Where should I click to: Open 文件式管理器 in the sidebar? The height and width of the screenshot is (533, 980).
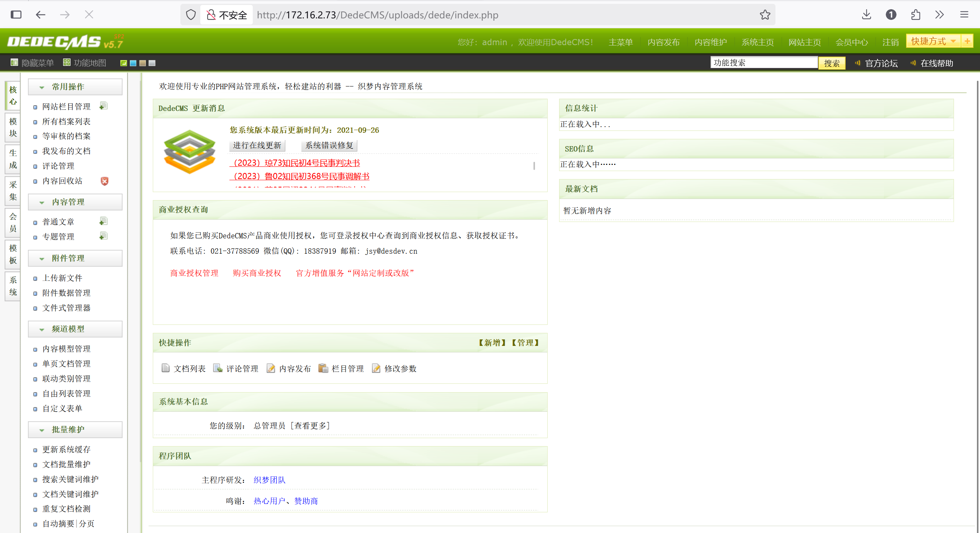tap(66, 308)
